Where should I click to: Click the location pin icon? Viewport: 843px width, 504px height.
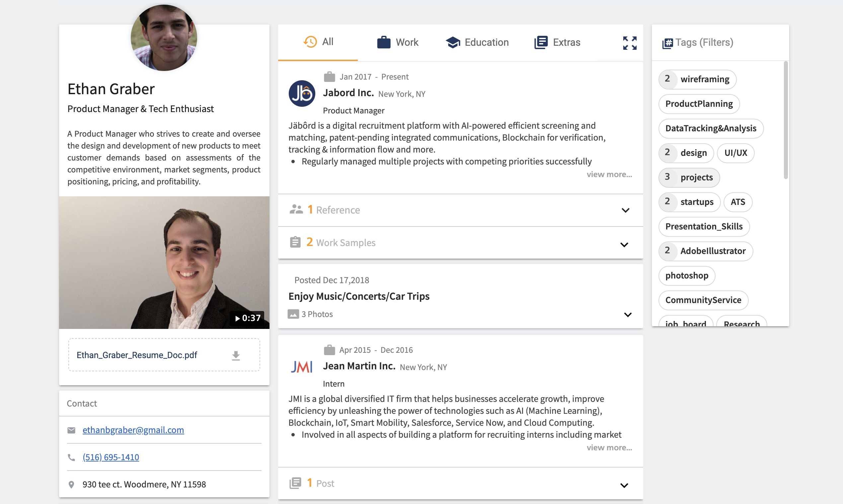(71, 485)
